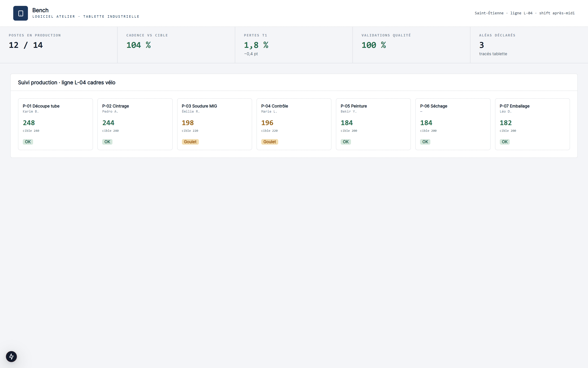Click the OK badge on P-05 Peinture

346,142
